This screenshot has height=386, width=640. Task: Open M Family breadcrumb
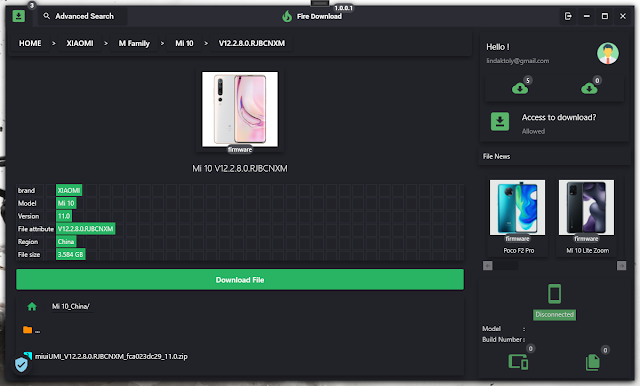(x=134, y=43)
